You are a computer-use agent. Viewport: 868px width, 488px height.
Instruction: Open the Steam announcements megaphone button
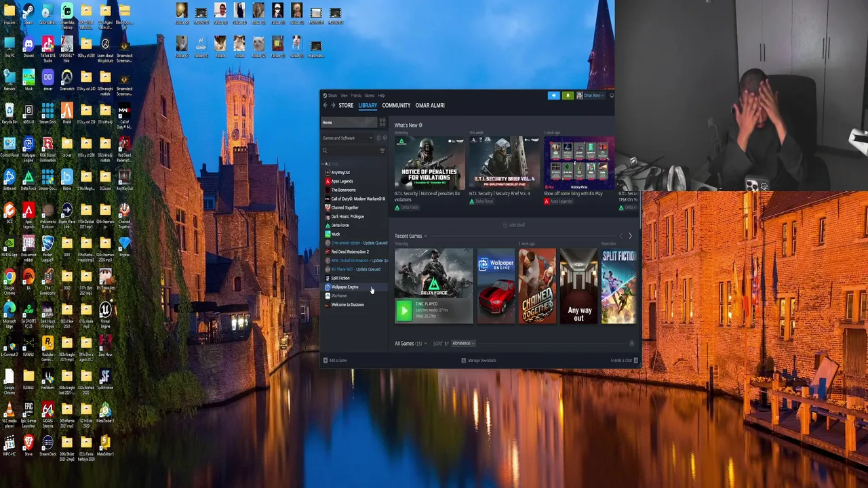click(x=554, y=96)
